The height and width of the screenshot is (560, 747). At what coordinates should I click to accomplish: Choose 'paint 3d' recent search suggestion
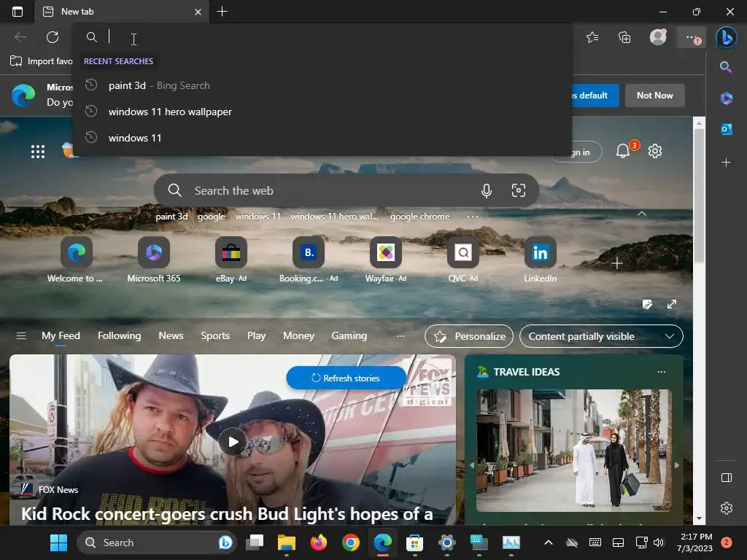pos(322,86)
